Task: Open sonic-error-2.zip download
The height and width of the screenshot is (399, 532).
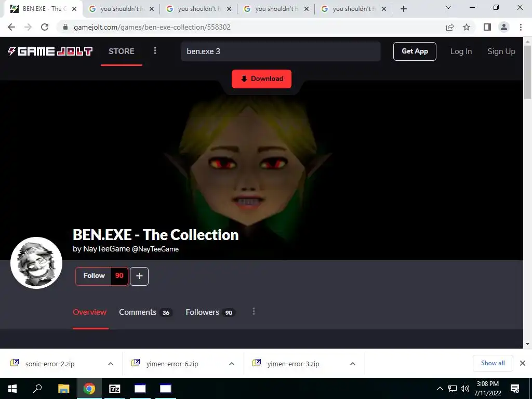Action: (x=50, y=364)
